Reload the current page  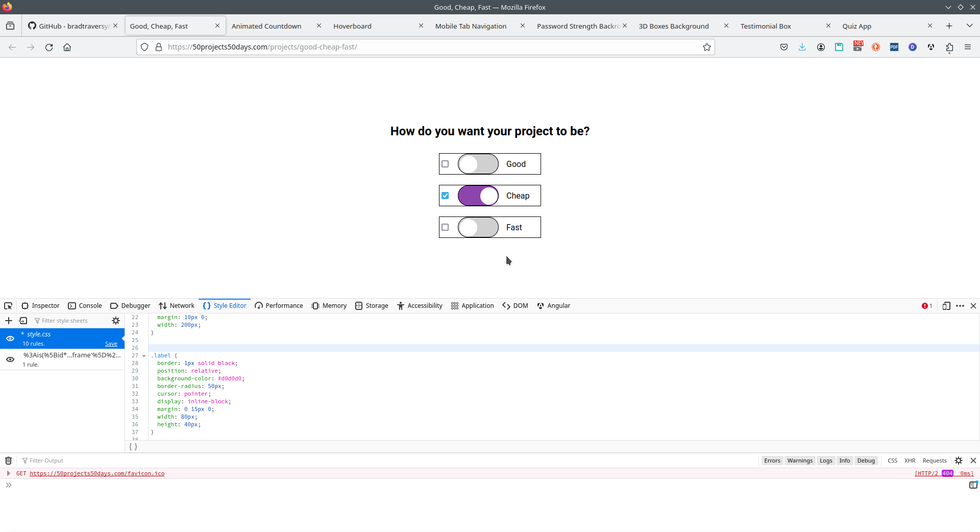click(x=49, y=47)
